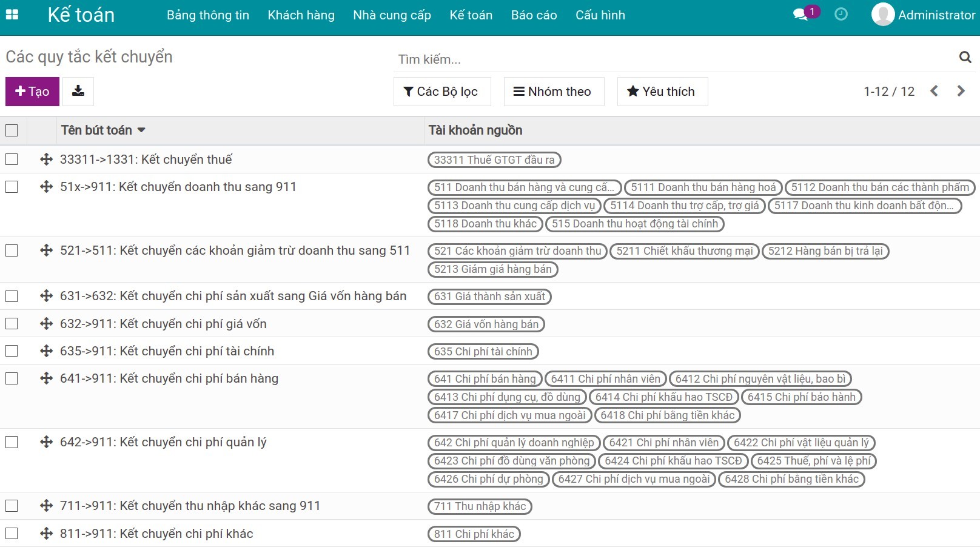Select checkbox for 811->911 chi phí khác
Viewport: 980px width, 547px height.
(x=12, y=534)
